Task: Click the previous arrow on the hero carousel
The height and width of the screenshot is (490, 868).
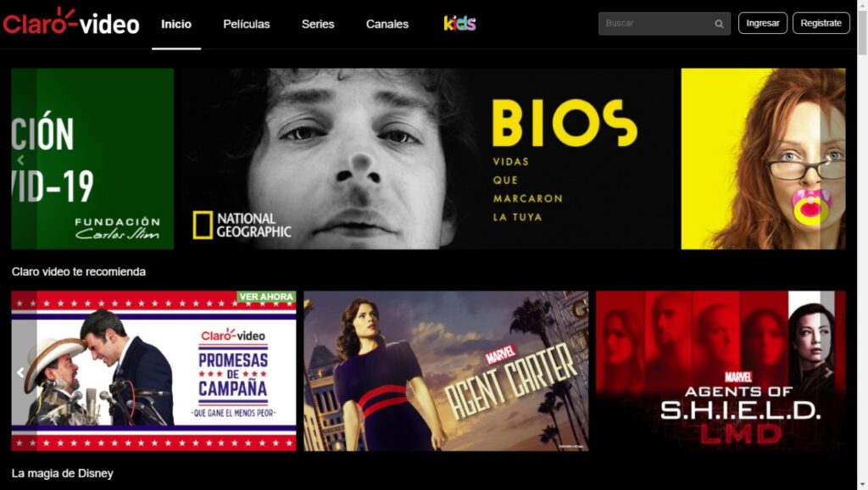Action: [20, 160]
